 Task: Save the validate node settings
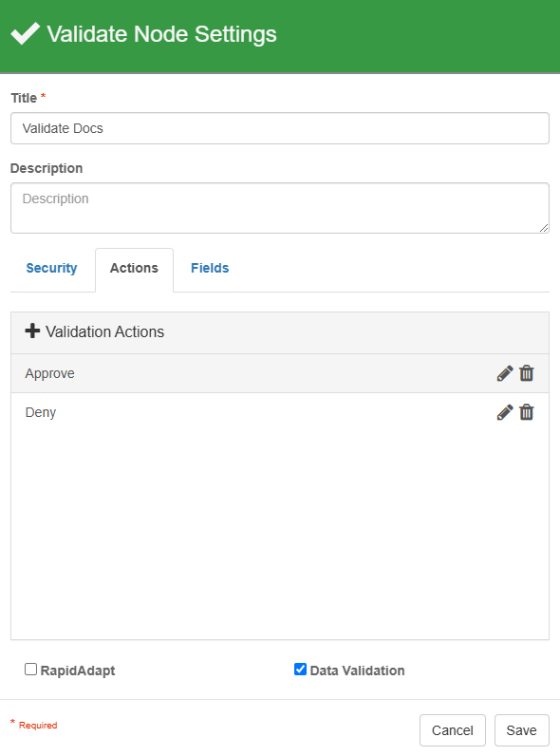(x=521, y=730)
